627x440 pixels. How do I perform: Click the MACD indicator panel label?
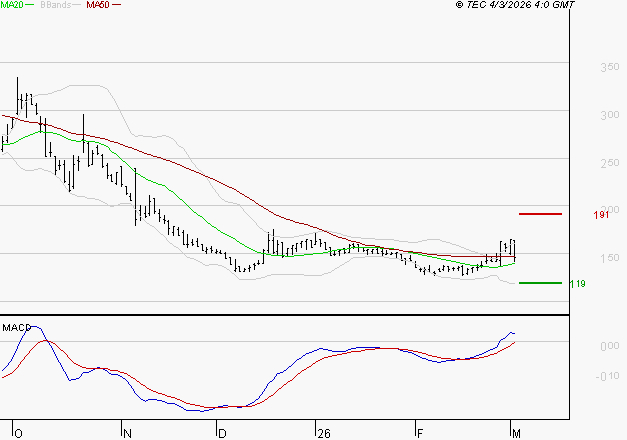click(15, 327)
